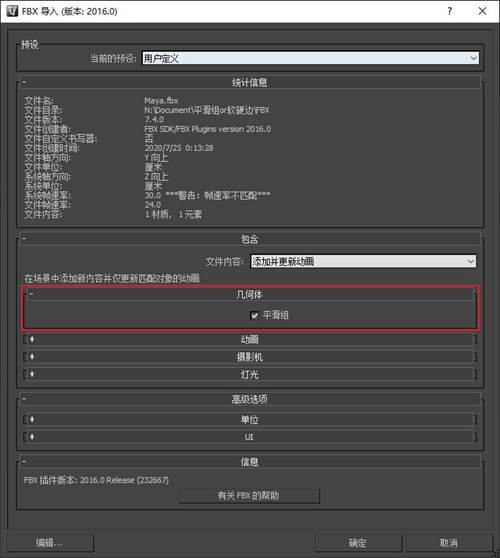Expand the 灯光 rollout plus icon
This screenshot has width=500, height=558.
click(x=32, y=374)
